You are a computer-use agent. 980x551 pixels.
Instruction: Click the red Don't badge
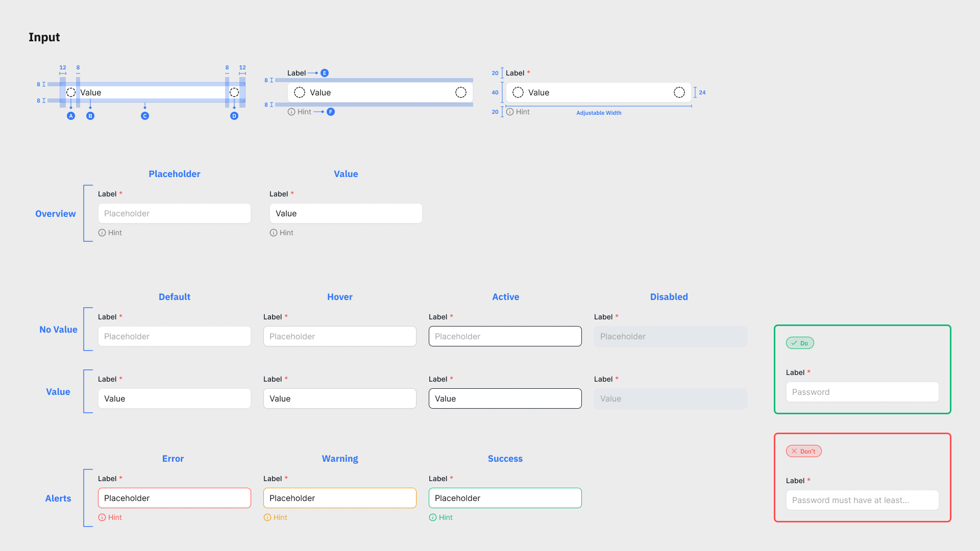click(803, 452)
